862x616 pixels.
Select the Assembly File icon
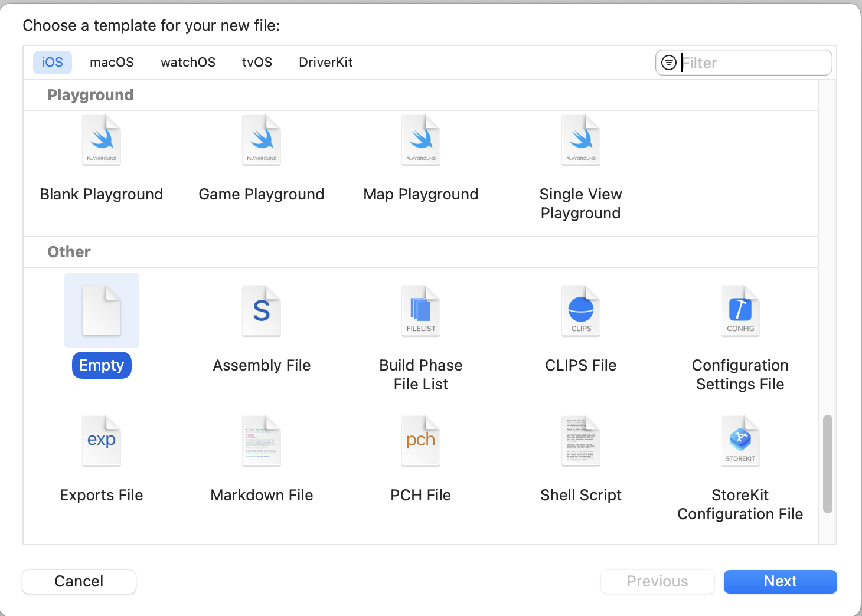(262, 310)
